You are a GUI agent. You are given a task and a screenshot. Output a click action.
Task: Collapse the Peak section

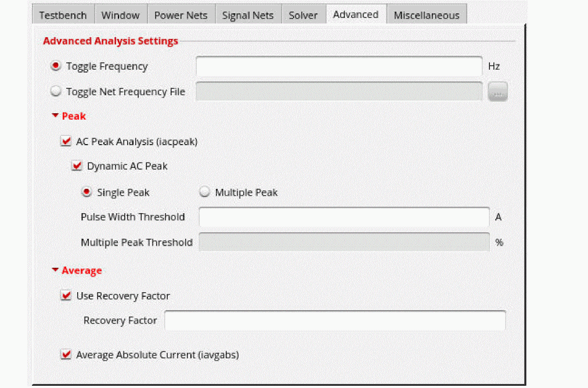55,116
